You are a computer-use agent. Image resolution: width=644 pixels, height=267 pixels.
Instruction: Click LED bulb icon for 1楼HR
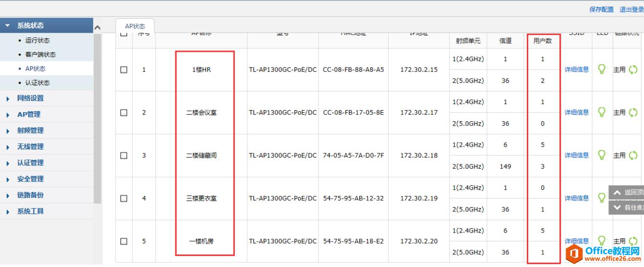601,70
